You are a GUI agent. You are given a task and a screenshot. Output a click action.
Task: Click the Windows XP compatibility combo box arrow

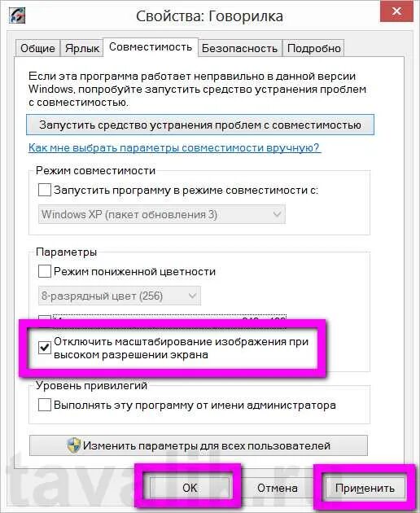tap(277, 215)
